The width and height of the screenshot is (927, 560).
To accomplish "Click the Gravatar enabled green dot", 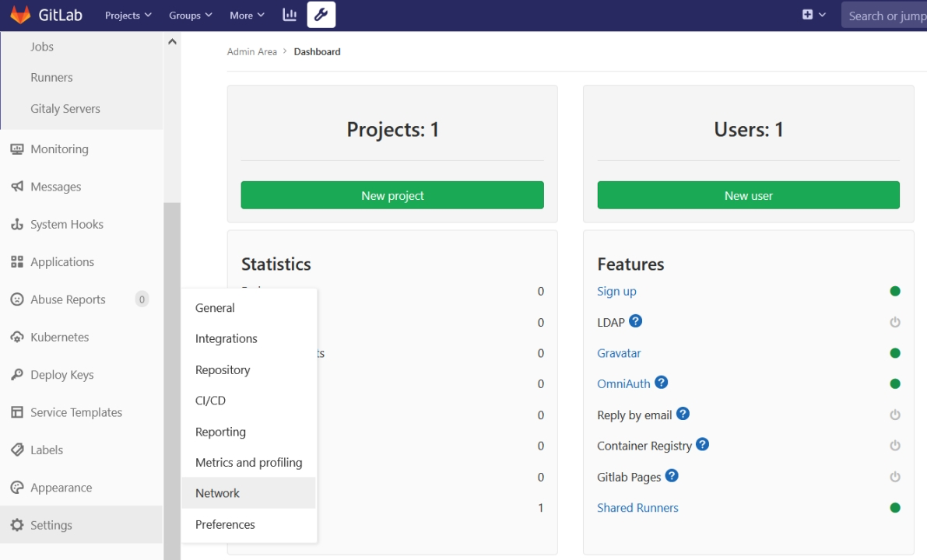I will (895, 353).
